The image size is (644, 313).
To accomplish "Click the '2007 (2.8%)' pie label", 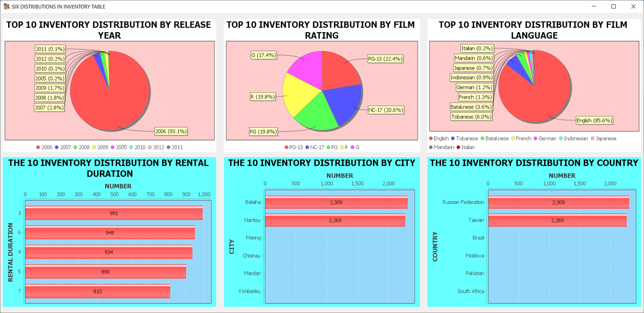I will coord(50,107).
